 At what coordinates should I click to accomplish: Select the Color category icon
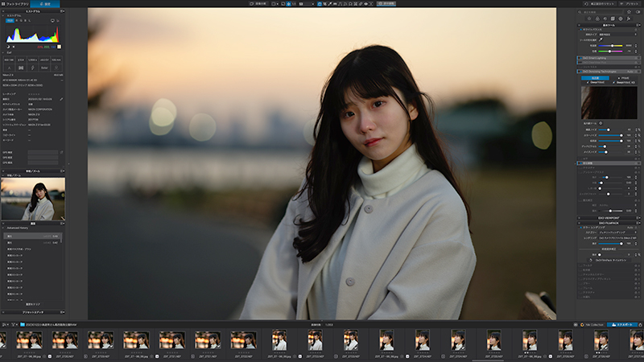[597, 19]
